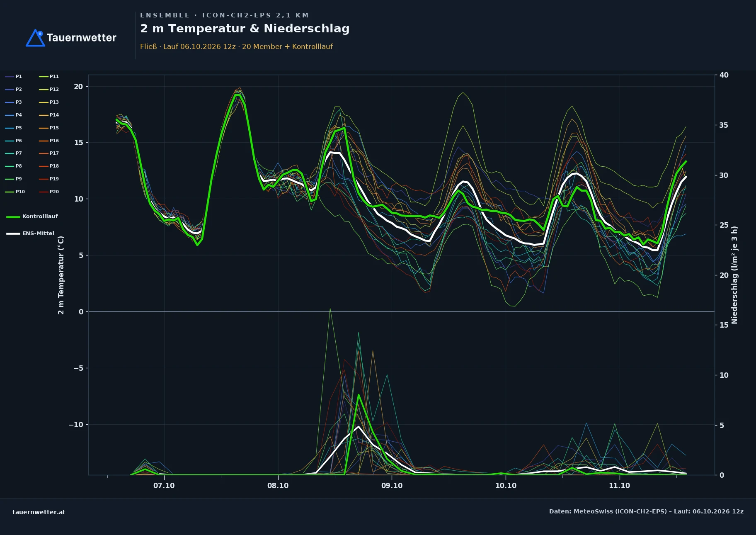Select the P12 legend entry

(49, 89)
